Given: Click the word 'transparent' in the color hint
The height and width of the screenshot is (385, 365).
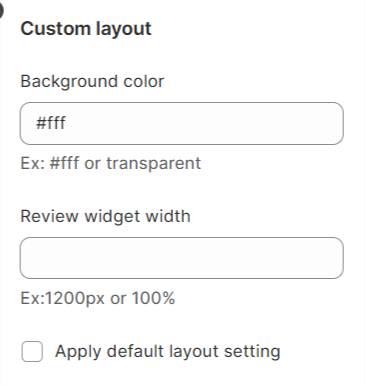Looking at the screenshot, I should click(154, 164).
